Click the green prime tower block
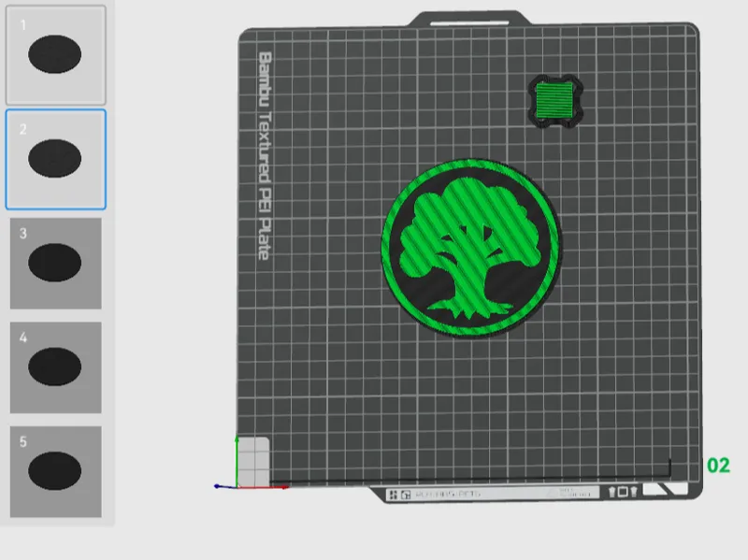Image resolution: width=748 pixels, height=560 pixels. (555, 101)
